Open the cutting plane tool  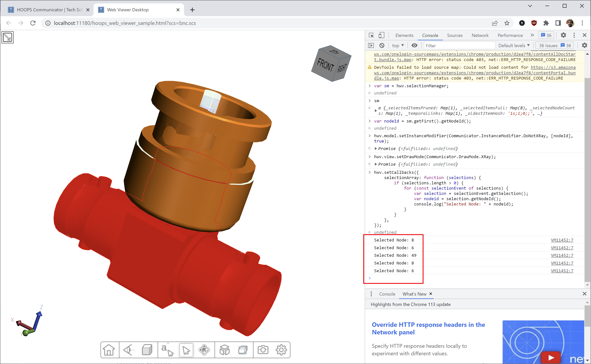[x=243, y=350]
